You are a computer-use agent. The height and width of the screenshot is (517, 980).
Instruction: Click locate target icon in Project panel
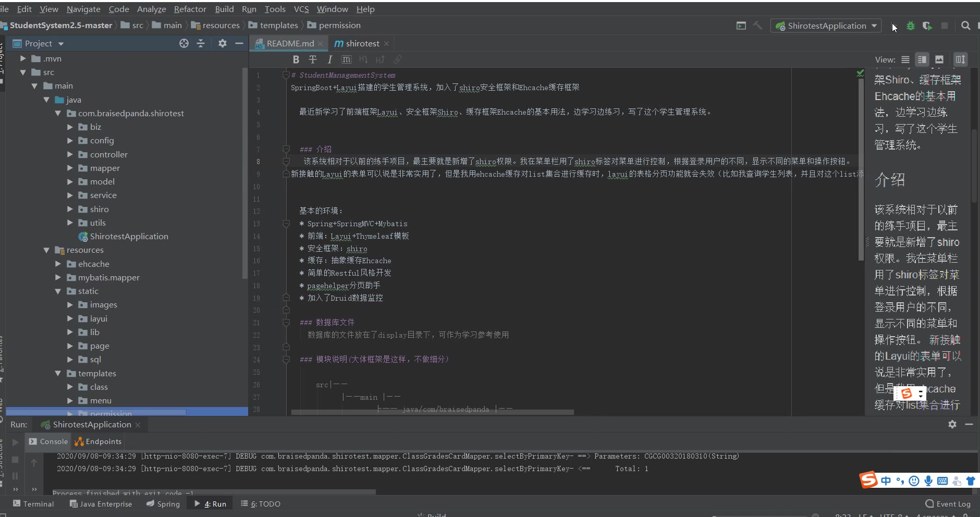click(x=184, y=43)
